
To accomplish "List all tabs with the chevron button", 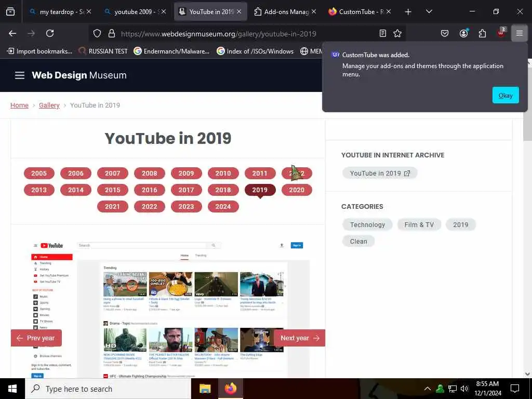I will tap(429, 12).
